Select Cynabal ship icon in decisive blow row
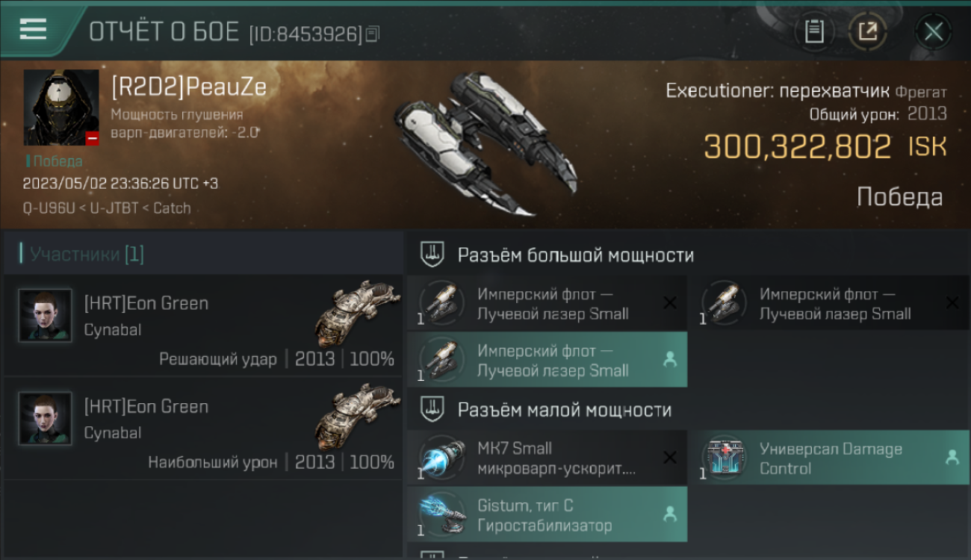Image resolution: width=971 pixels, height=560 pixels. tap(357, 311)
